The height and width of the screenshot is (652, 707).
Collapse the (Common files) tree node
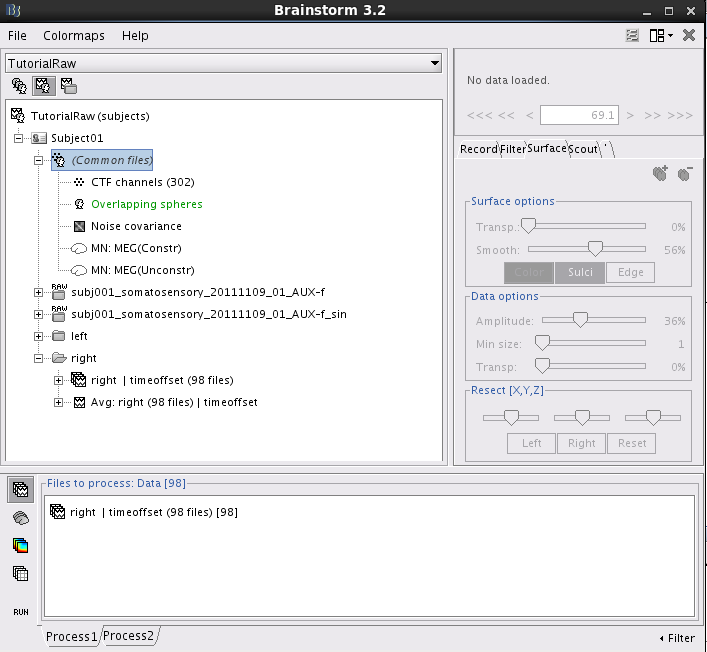pyautogui.click(x=39, y=160)
